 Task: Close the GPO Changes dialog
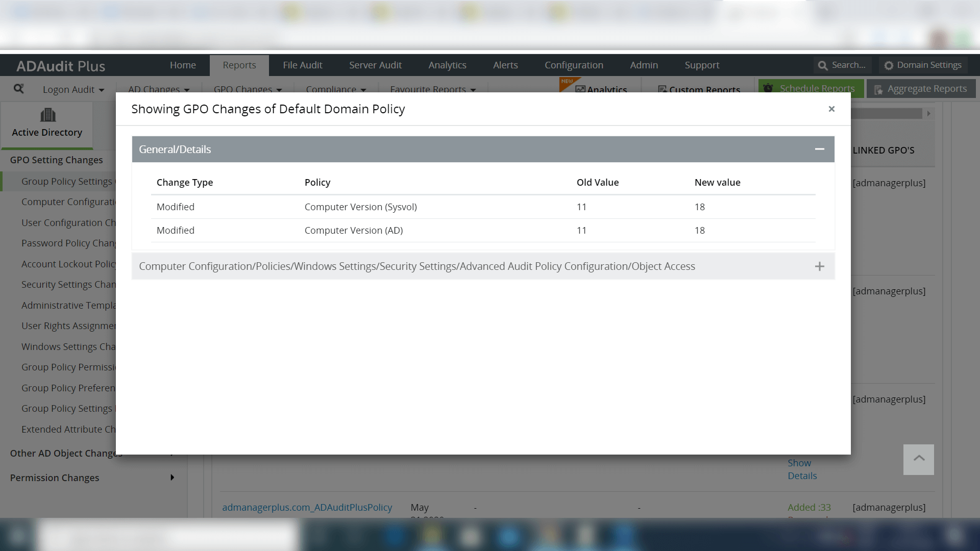click(831, 109)
